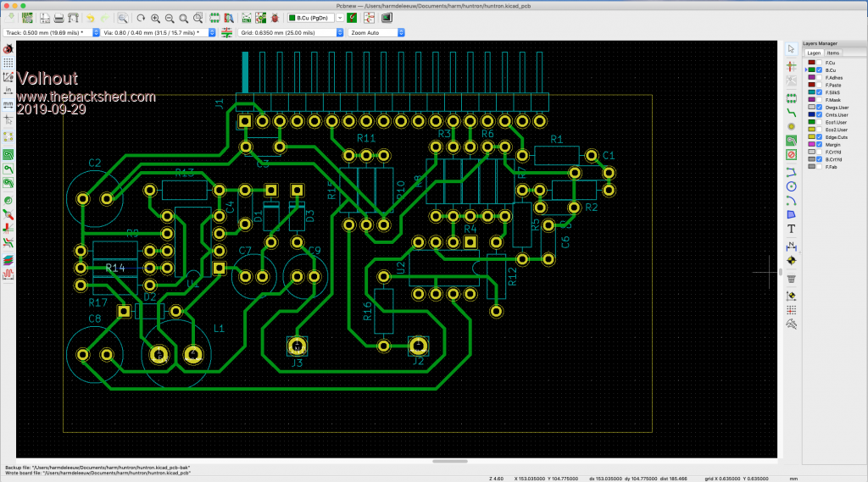This screenshot has width=868, height=482.
Task: Enable F.Cu layer visibility checkbox
Action: click(x=821, y=63)
